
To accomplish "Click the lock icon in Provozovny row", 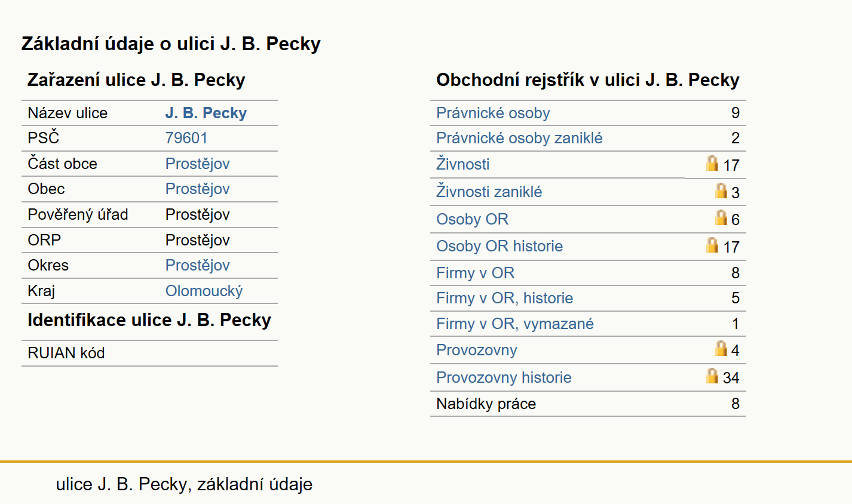I will (721, 348).
